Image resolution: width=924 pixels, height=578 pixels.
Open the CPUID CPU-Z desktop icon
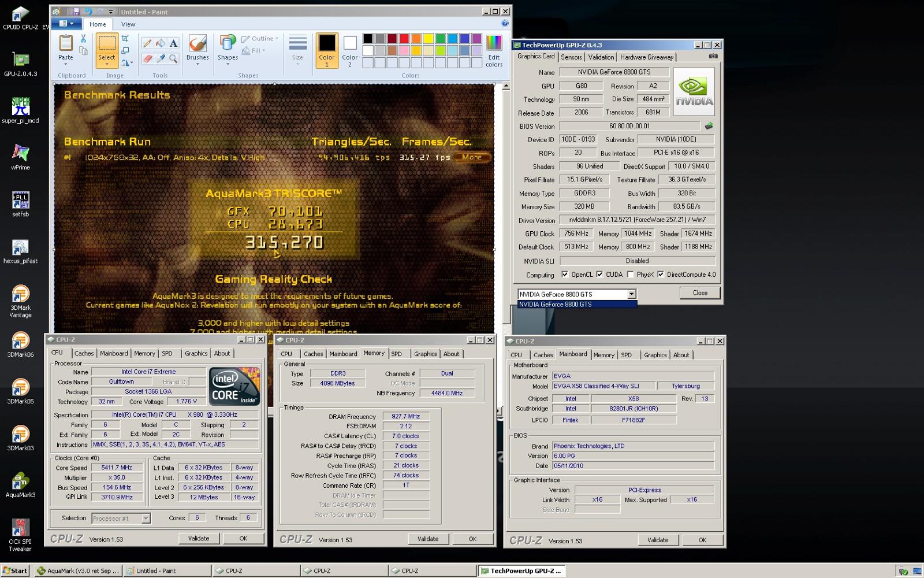[x=20, y=18]
